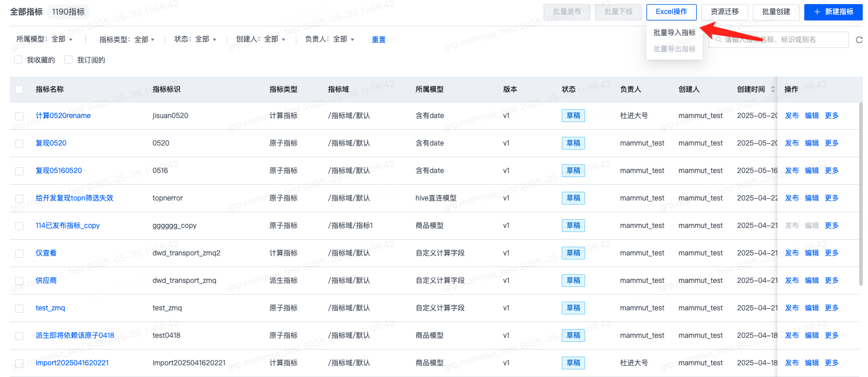Open 更多 menu for 复现0520 row

click(x=832, y=143)
